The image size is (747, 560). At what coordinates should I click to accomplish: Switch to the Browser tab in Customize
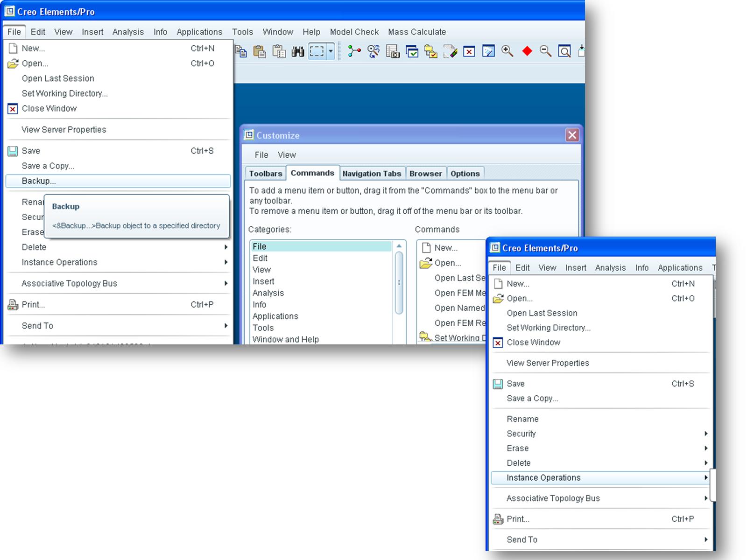(x=426, y=174)
